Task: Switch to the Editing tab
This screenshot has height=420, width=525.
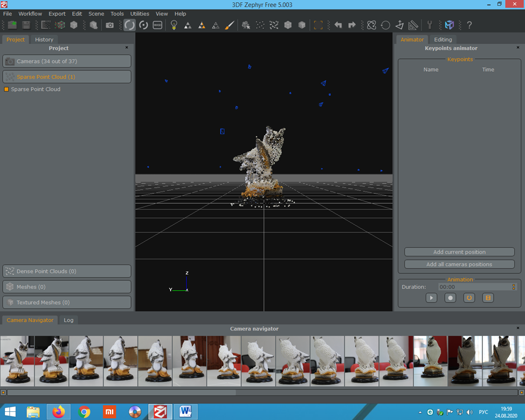Action: pos(443,39)
